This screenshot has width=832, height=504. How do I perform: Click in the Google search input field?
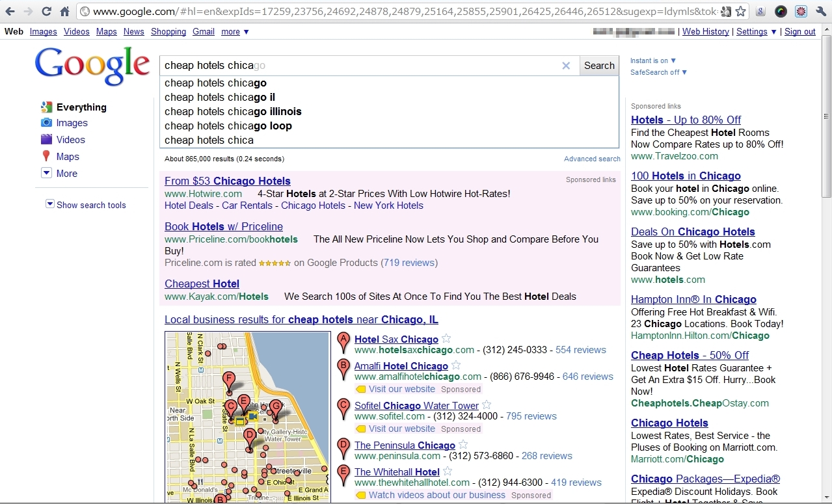tap(361, 66)
